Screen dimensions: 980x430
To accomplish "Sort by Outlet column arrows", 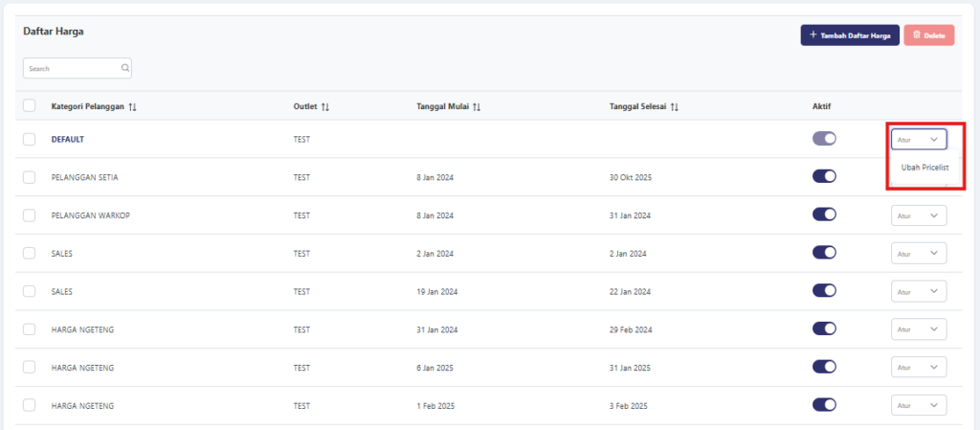I will click(x=325, y=106).
